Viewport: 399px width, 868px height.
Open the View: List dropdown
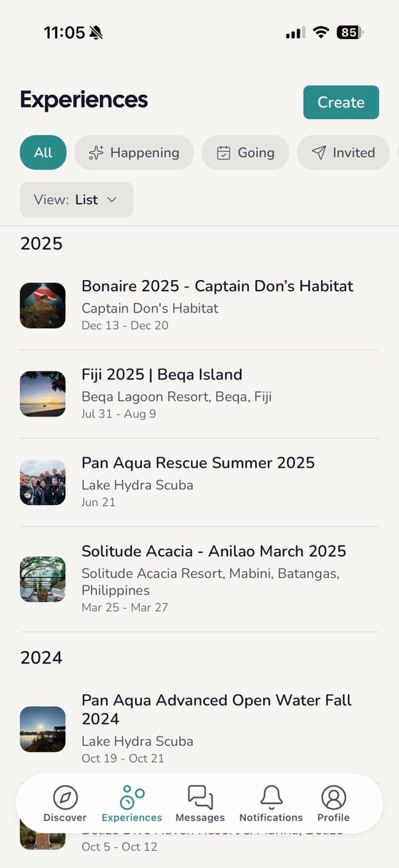pos(76,199)
